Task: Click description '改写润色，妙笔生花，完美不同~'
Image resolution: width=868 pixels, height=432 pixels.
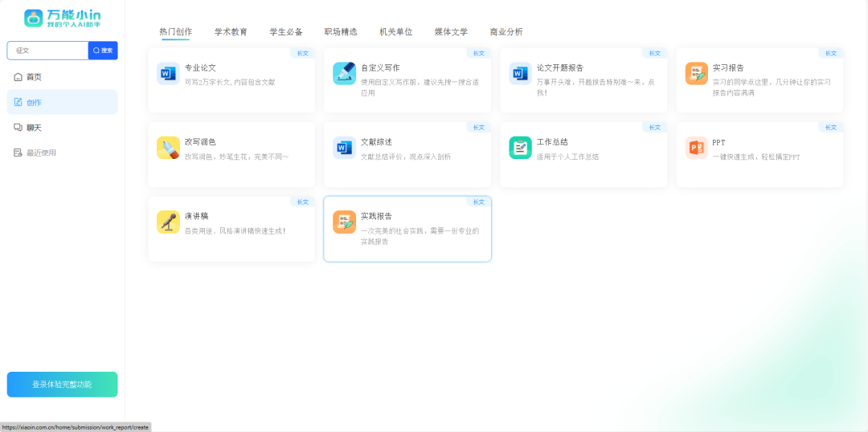Action: click(x=236, y=157)
